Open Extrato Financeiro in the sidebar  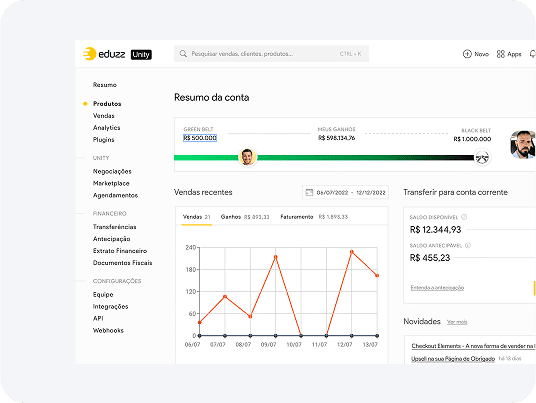(x=120, y=251)
